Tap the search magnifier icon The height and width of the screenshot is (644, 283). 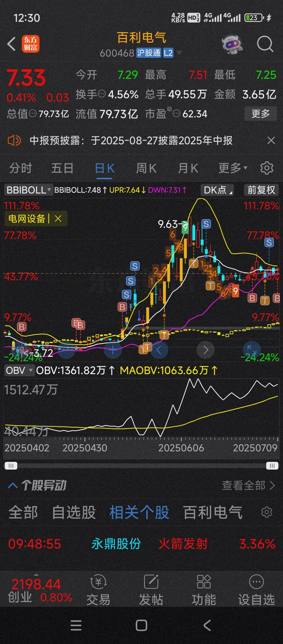[x=265, y=44]
